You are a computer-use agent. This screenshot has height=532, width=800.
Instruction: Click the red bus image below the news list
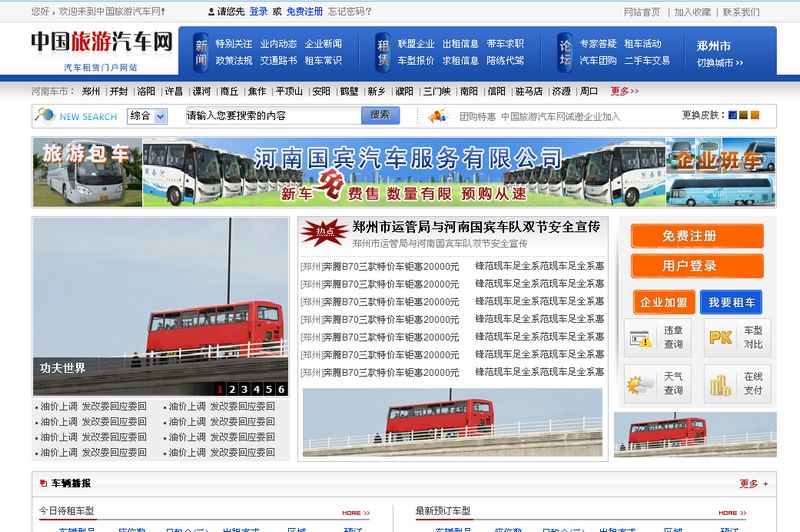tap(453, 422)
